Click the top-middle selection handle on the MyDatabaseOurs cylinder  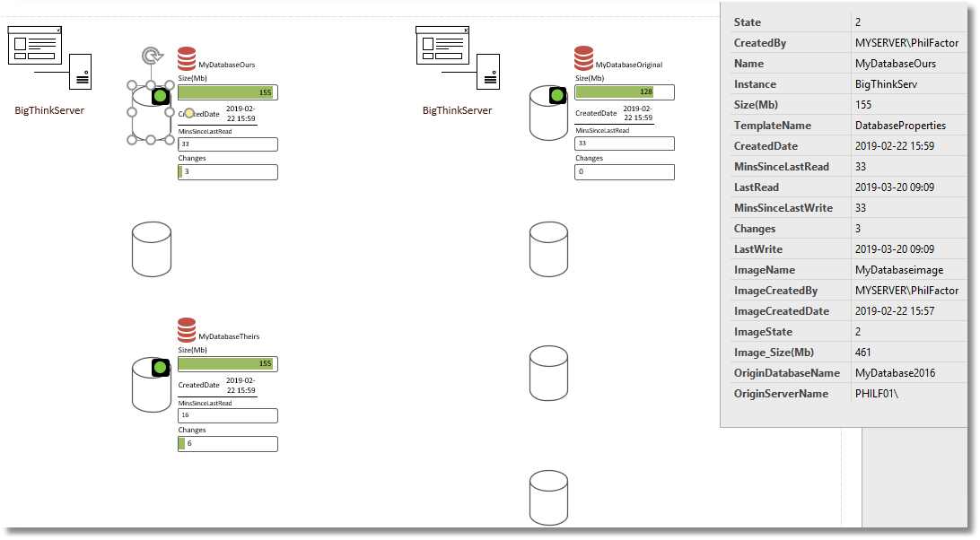(x=151, y=84)
